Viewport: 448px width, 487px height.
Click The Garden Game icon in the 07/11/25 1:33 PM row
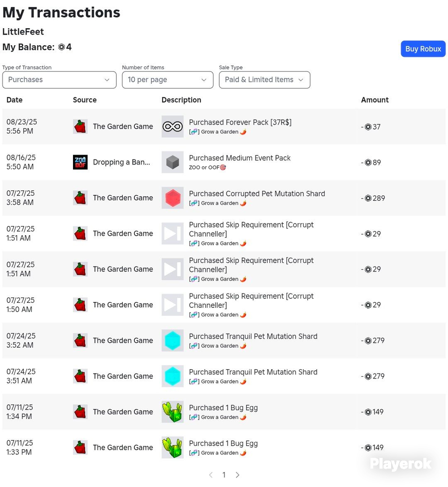pyautogui.click(x=80, y=448)
